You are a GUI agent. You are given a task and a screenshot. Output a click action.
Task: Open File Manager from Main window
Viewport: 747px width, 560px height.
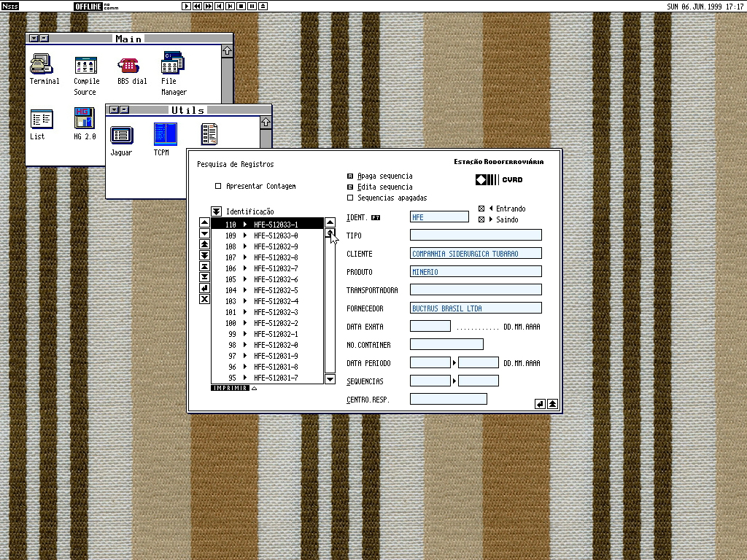[173, 65]
